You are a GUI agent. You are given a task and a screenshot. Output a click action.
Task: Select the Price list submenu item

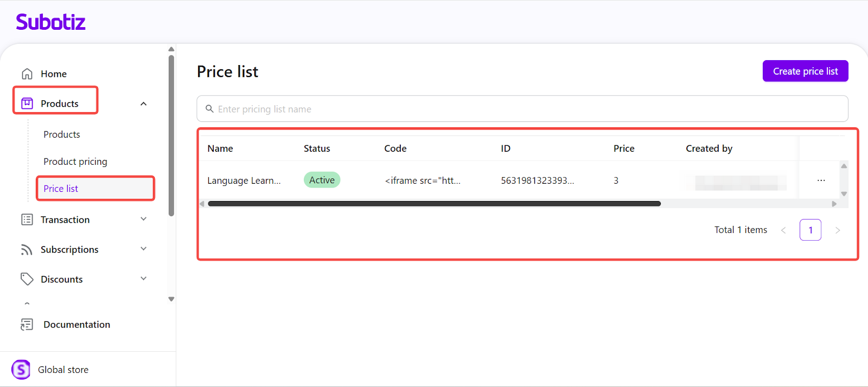(61, 189)
